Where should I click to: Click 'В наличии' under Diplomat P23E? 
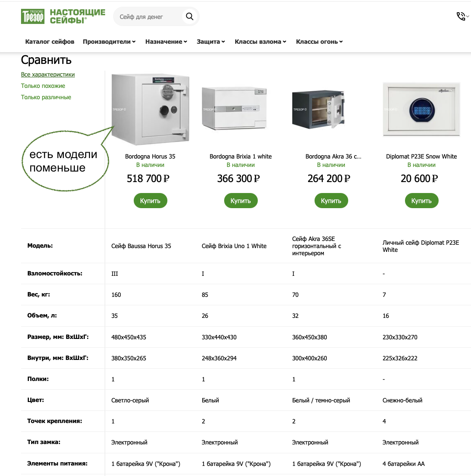pos(421,165)
